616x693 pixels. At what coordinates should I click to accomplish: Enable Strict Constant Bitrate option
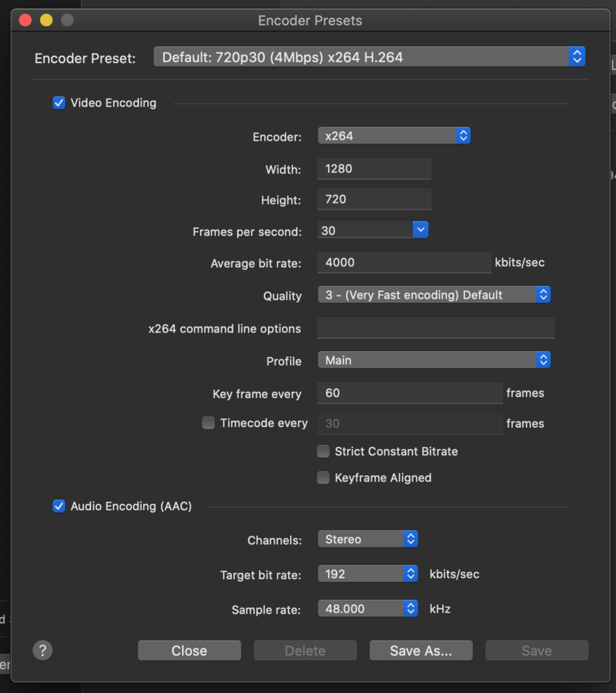pos(324,451)
